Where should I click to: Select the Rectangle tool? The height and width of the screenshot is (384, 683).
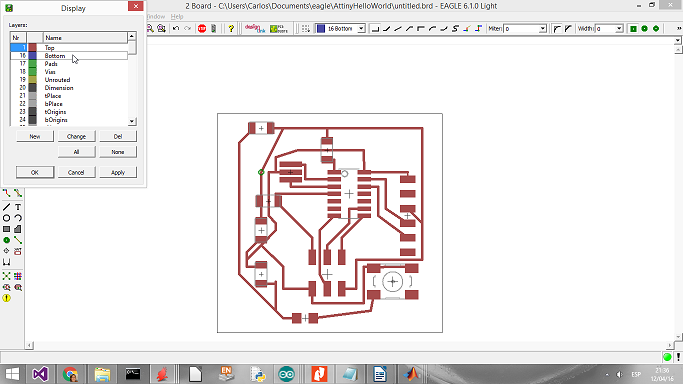(6, 229)
